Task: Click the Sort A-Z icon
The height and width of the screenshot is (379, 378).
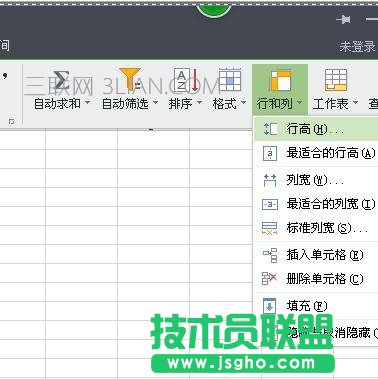Action: coord(186,80)
